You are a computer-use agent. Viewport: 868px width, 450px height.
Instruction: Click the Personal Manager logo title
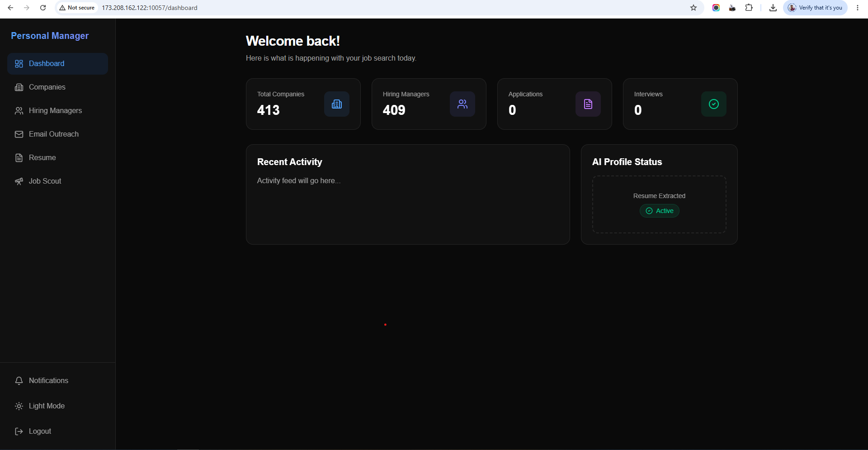pyautogui.click(x=50, y=36)
